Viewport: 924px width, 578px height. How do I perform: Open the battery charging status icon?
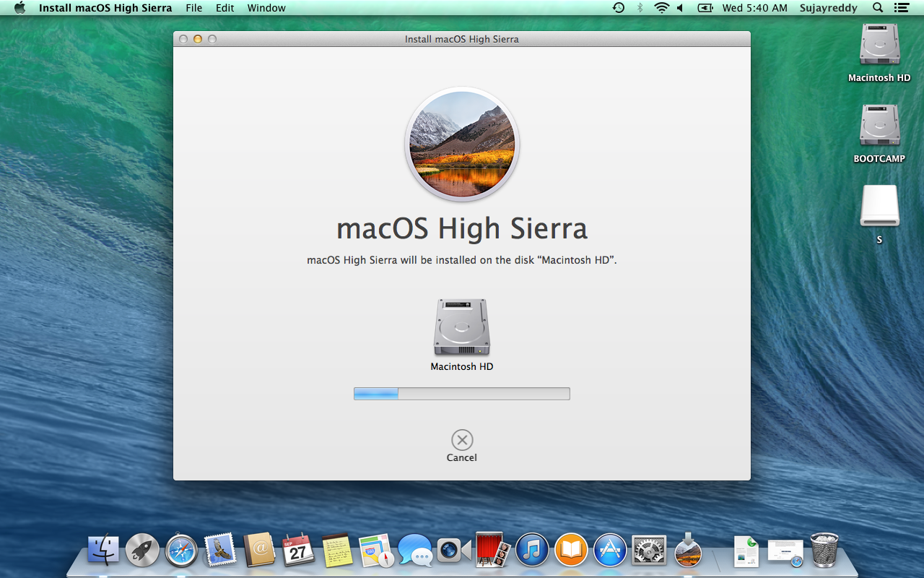coord(705,8)
